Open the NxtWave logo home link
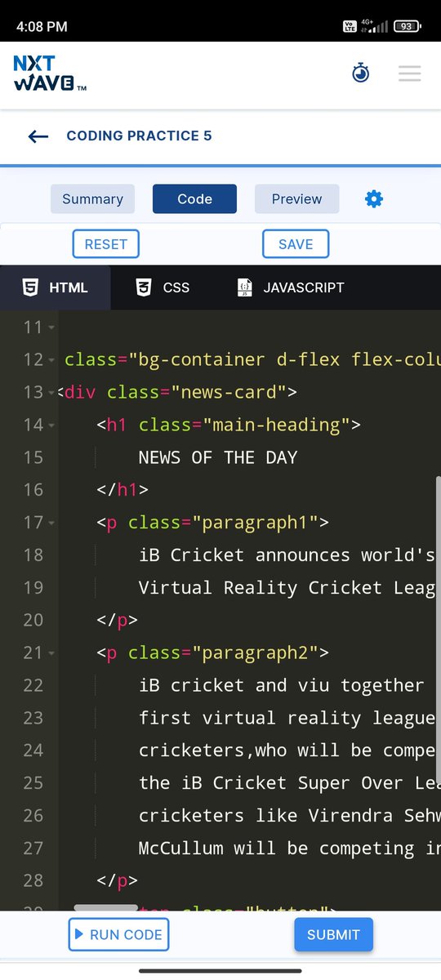 point(49,73)
